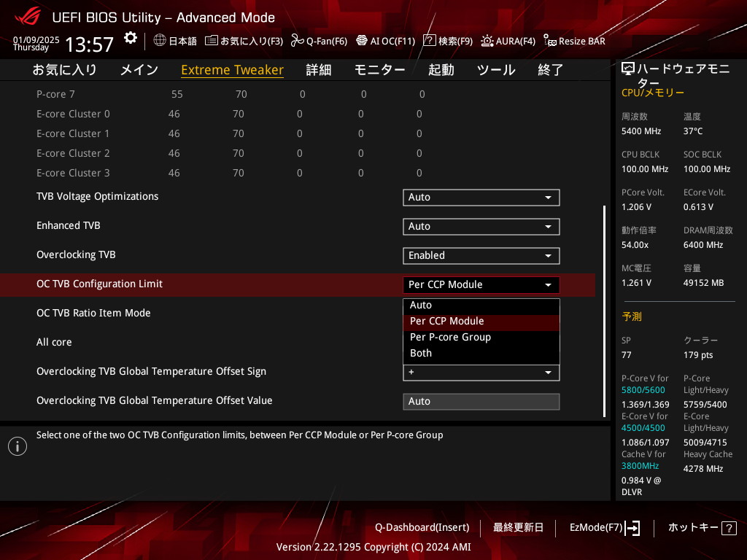Open AURA lighting settings icon
This screenshot has width=747, height=560.
[x=487, y=41]
